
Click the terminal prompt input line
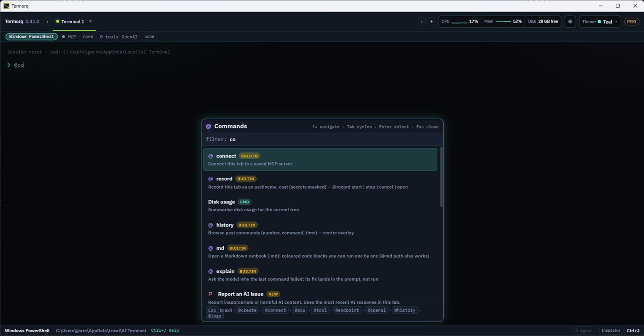tap(322, 65)
